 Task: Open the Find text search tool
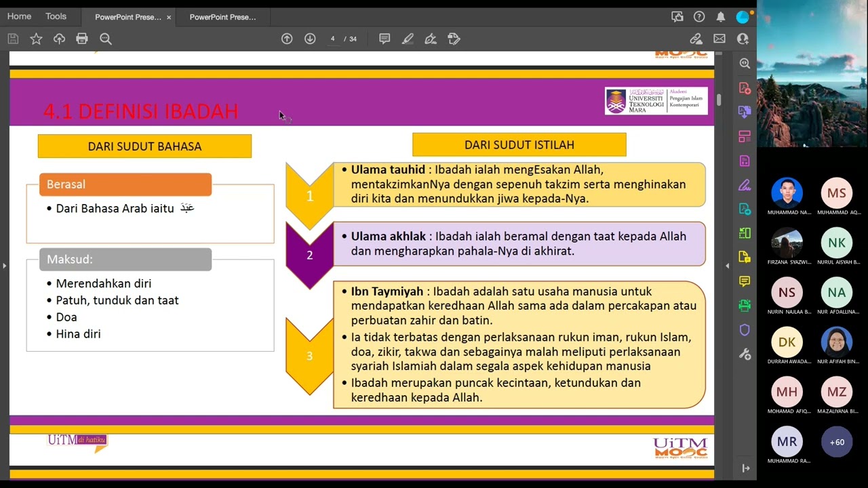click(105, 39)
